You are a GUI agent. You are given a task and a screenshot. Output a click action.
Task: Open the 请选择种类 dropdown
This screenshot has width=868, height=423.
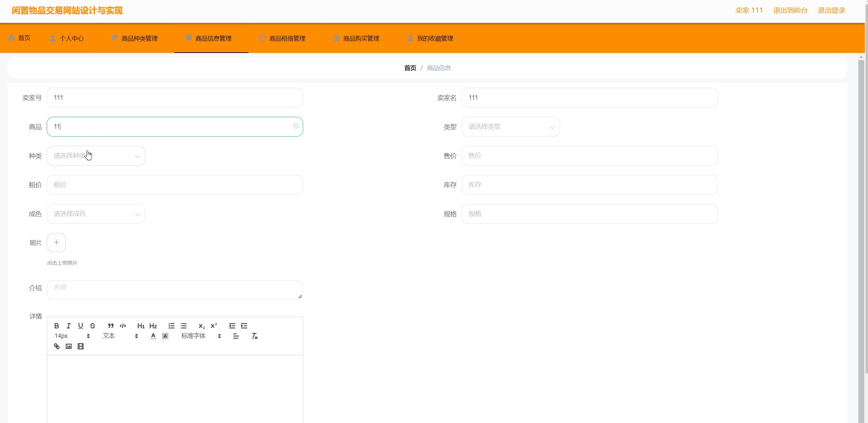click(x=96, y=156)
